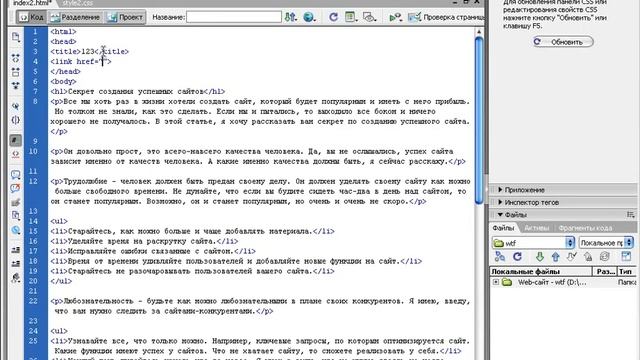This screenshot has height=360, width=640.
Task: Click the Проверка страницы button
Action: tap(446, 17)
